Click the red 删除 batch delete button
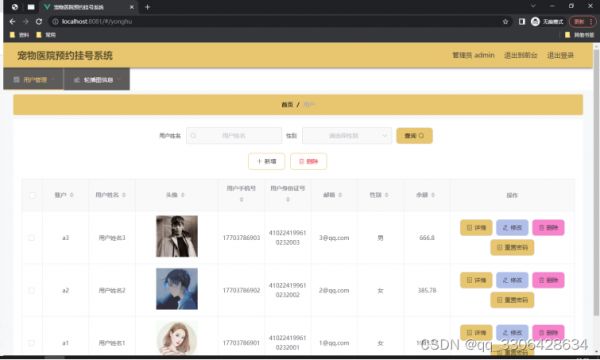The height and width of the screenshot is (360, 600). (x=308, y=161)
